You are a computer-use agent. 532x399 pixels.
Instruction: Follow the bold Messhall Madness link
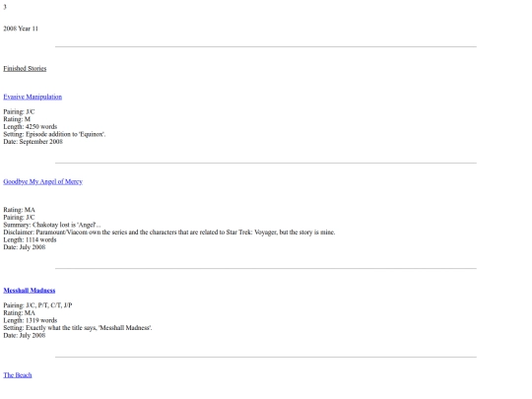click(30, 290)
